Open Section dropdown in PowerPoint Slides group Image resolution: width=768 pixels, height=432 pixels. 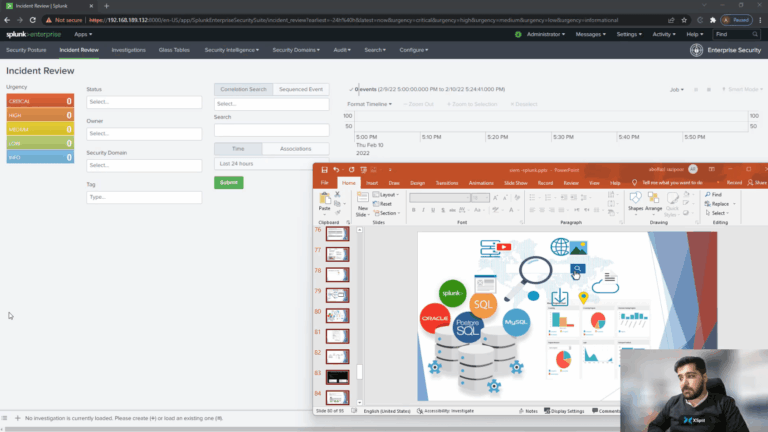pyautogui.click(x=387, y=213)
